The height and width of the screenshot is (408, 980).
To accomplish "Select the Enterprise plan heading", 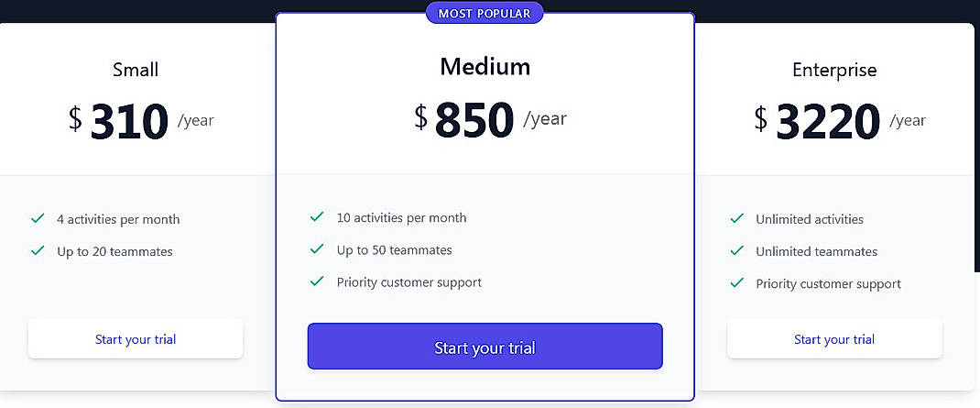I will pyautogui.click(x=834, y=70).
